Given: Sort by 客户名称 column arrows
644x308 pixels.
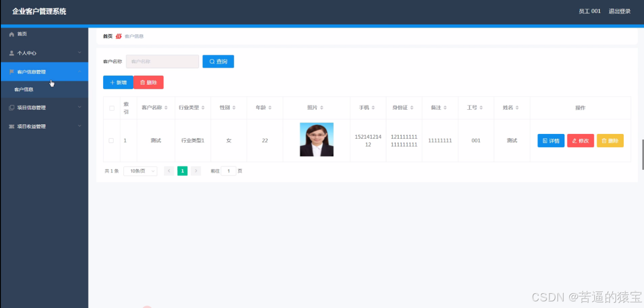Looking at the screenshot, I should [166, 108].
